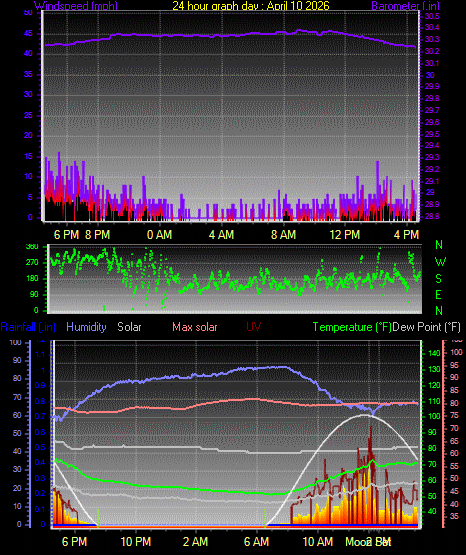
Task: Click 4 AM on the windspeed time axis
Action: (x=221, y=235)
